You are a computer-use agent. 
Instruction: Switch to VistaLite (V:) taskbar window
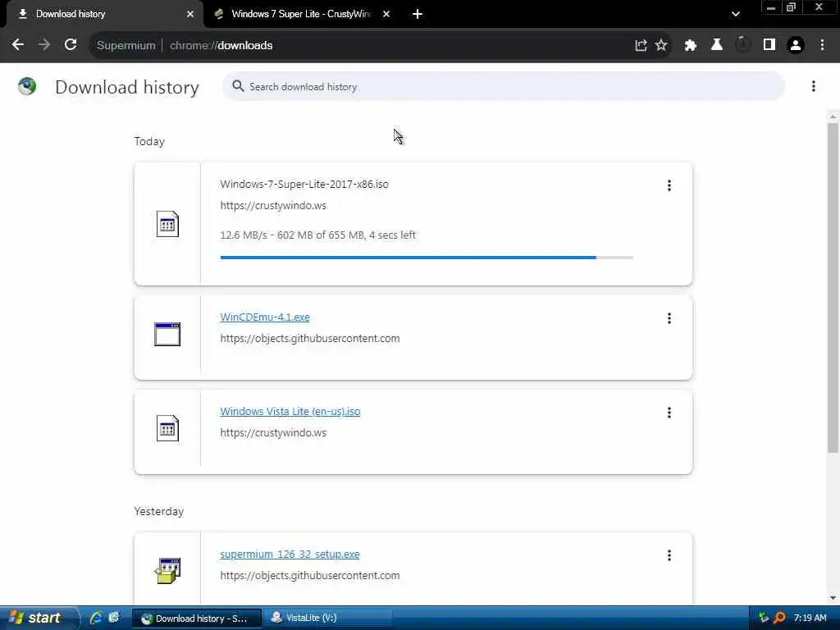(327, 618)
